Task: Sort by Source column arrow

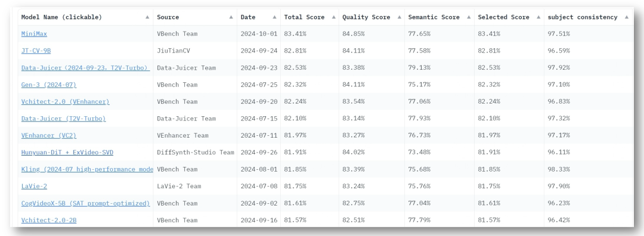Action: 231,17
